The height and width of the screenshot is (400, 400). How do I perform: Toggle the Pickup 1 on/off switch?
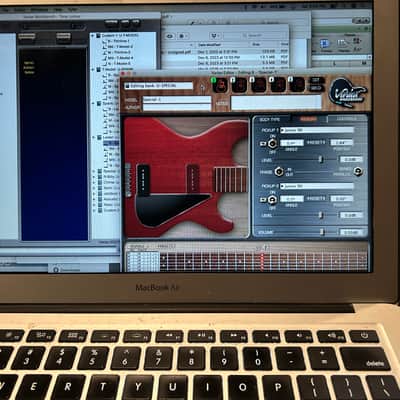pos(273,144)
